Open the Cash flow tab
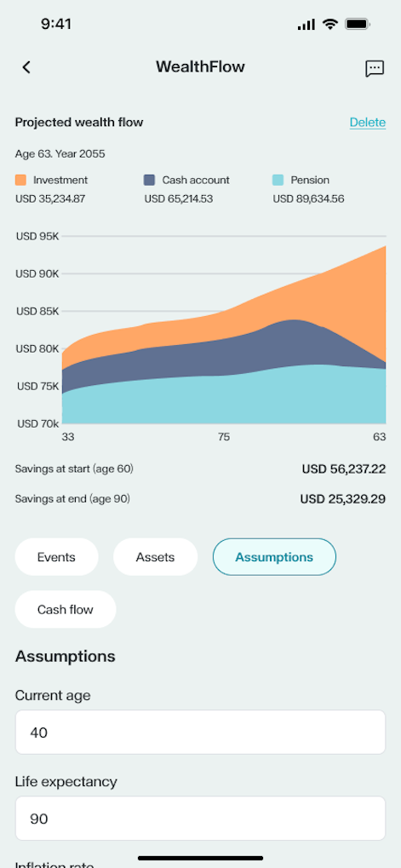 coord(66,610)
